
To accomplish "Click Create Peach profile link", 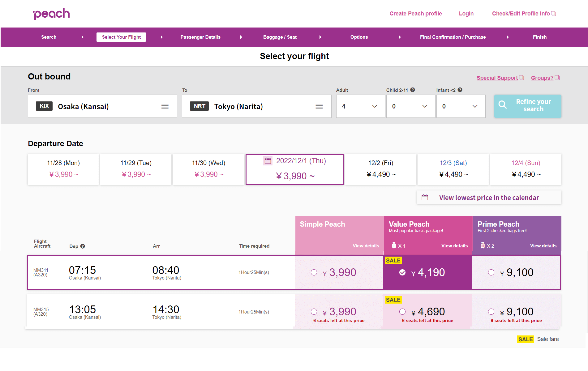I will 416,14.
